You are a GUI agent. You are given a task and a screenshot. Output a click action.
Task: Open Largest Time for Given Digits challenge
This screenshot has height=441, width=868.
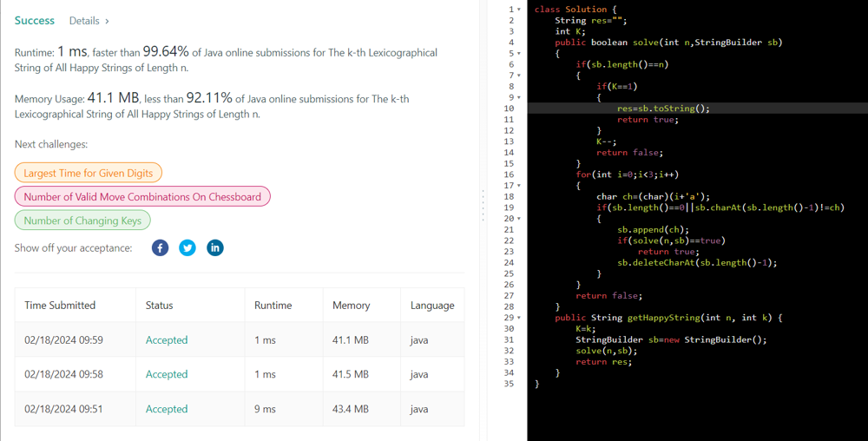coord(88,173)
